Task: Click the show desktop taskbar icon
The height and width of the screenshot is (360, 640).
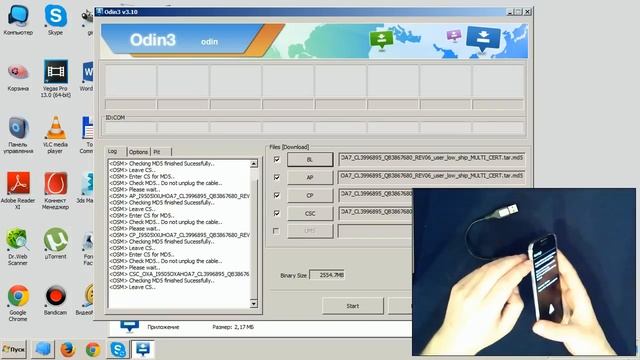Action: click(43, 349)
